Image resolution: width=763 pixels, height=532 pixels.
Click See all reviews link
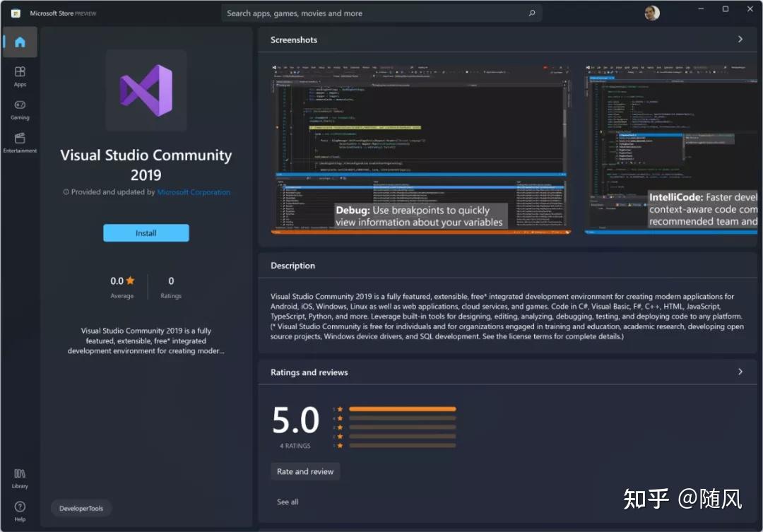[288, 502]
